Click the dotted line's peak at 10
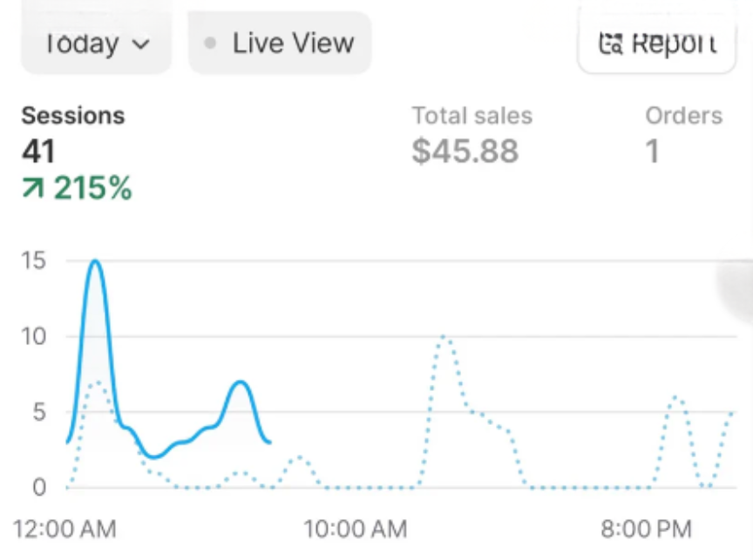The width and height of the screenshot is (753, 560). tap(444, 337)
